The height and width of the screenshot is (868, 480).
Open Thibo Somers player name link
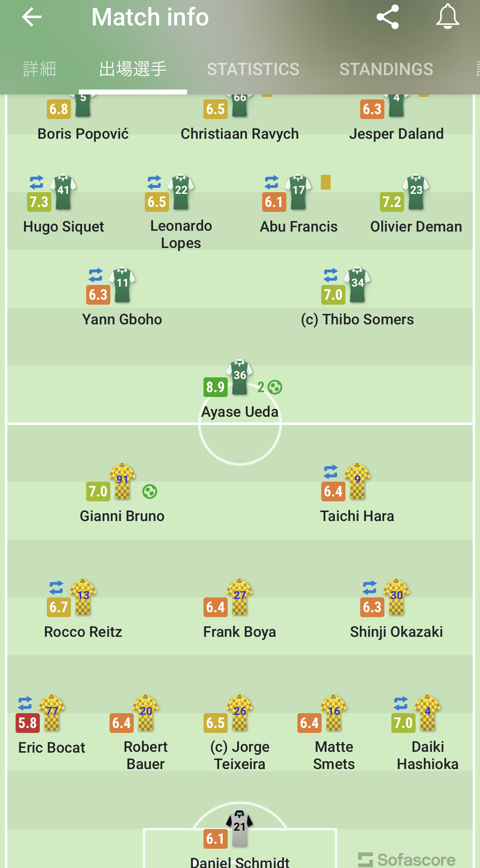tap(357, 319)
